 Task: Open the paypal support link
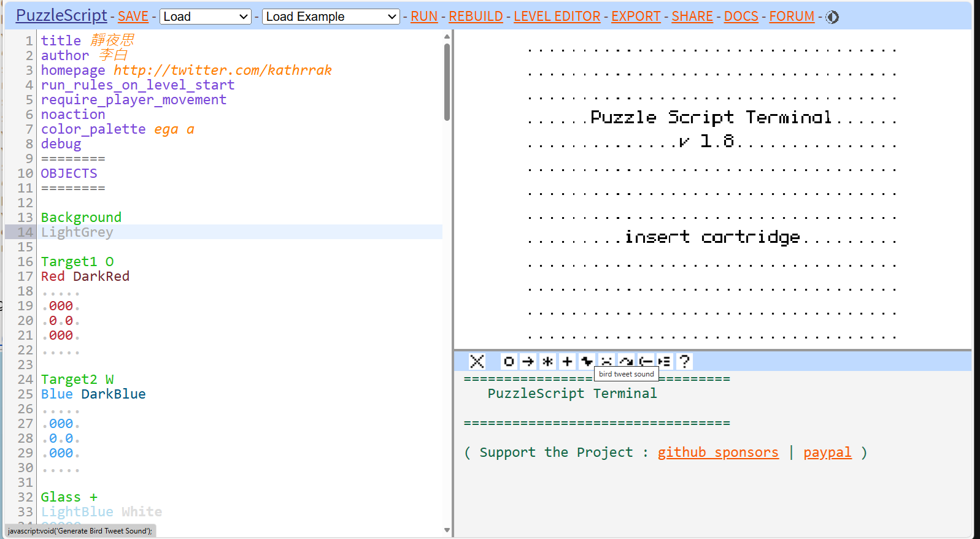tap(827, 453)
